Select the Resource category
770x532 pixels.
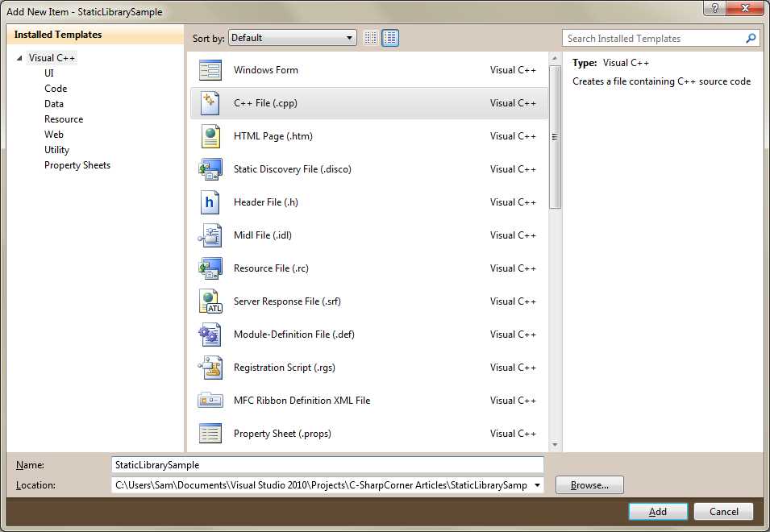click(64, 119)
